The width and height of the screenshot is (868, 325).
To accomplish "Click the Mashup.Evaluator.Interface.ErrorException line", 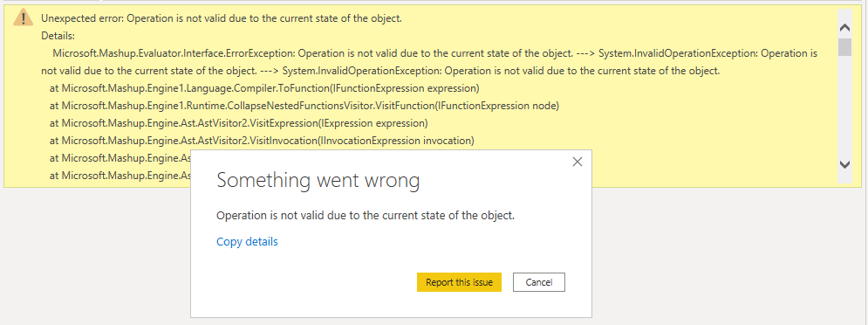I will pos(435,54).
